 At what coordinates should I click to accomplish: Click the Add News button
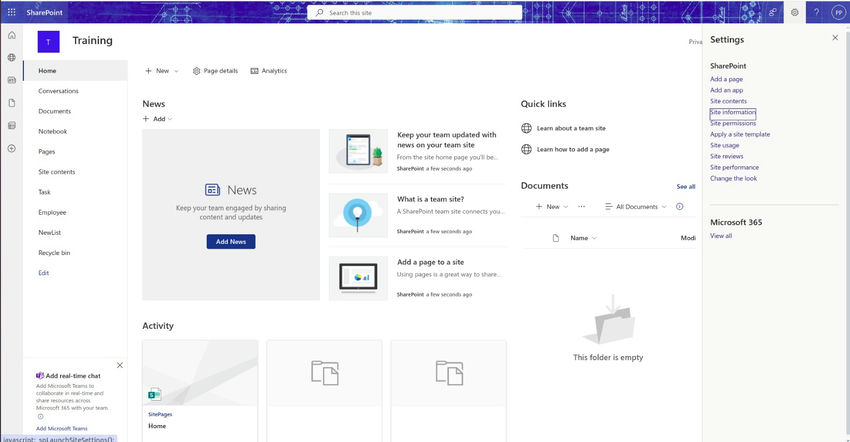(231, 241)
